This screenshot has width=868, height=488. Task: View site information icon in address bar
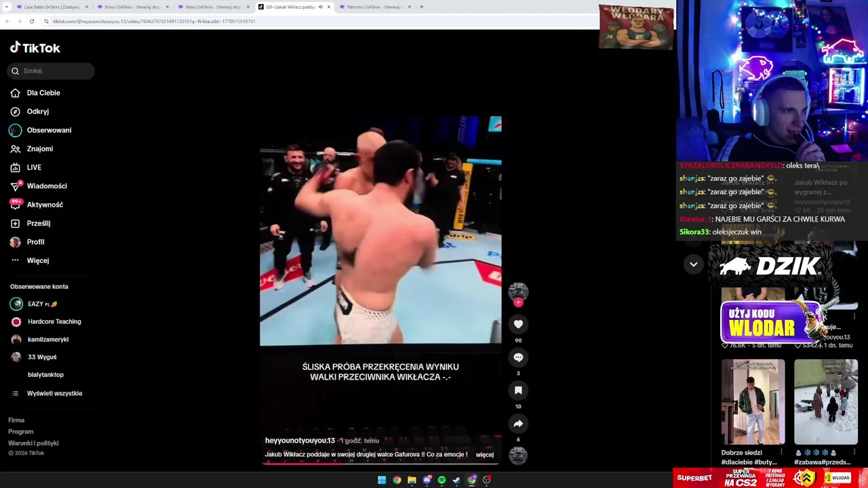click(x=46, y=21)
